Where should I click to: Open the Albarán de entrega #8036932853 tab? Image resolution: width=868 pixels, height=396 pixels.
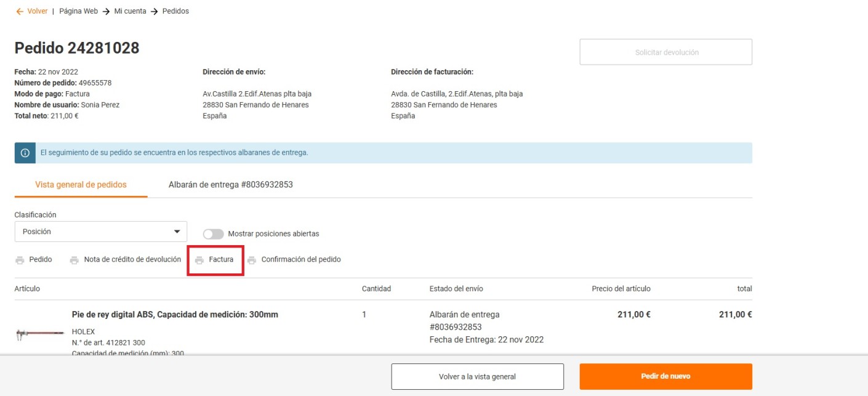tap(230, 185)
